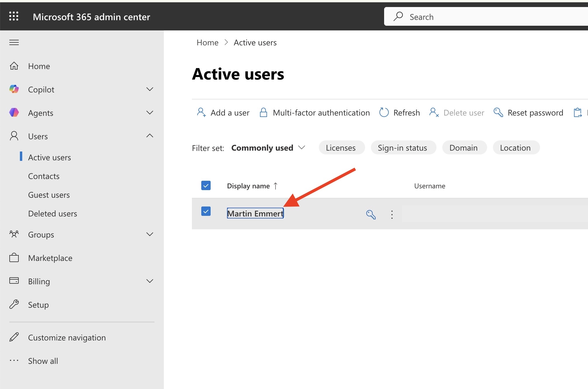Click the Home breadcrumb link
Image resolution: width=588 pixels, height=389 pixels.
[x=207, y=43]
